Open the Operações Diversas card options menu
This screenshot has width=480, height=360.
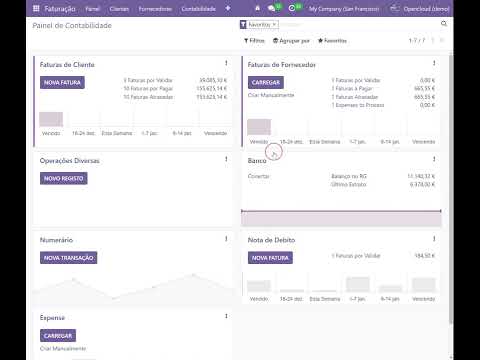226,159
